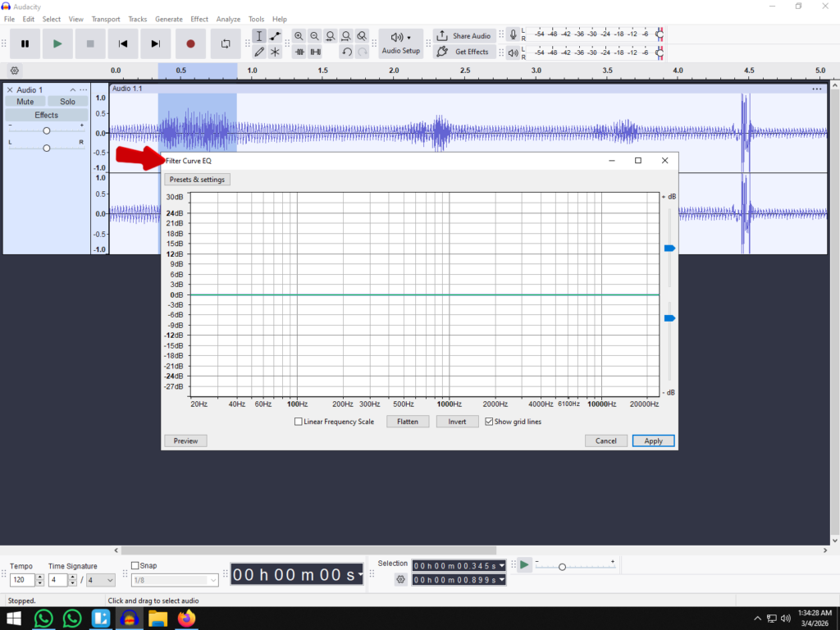Open timeline options gear icon
Image resolution: width=840 pixels, height=630 pixels.
coord(14,71)
